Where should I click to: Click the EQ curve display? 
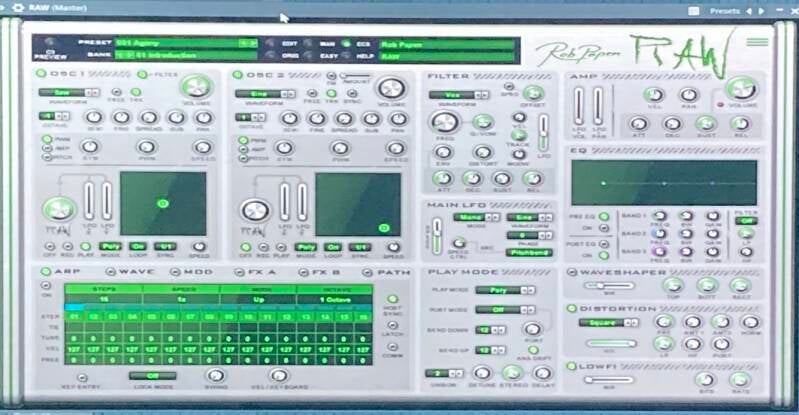pos(664,183)
